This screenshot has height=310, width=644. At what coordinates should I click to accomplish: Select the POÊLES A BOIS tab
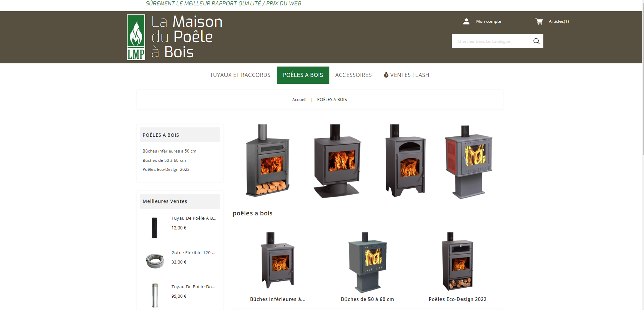[x=303, y=75]
